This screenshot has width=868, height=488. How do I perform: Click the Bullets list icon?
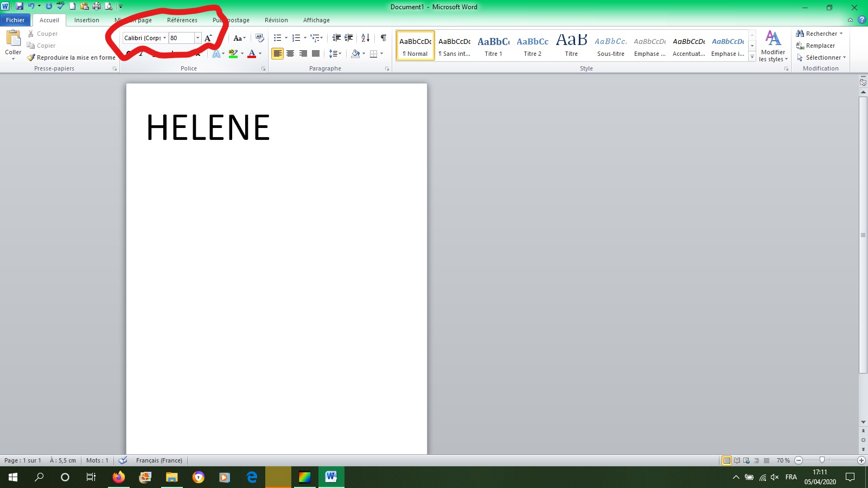[278, 38]
